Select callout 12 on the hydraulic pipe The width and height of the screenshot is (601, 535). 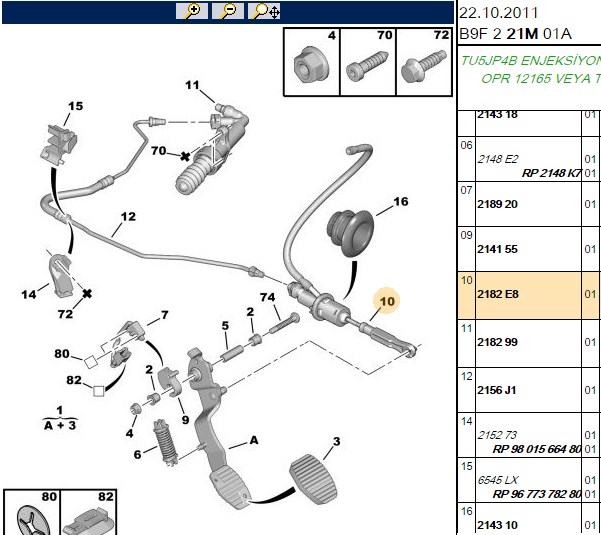coord(128,217)
